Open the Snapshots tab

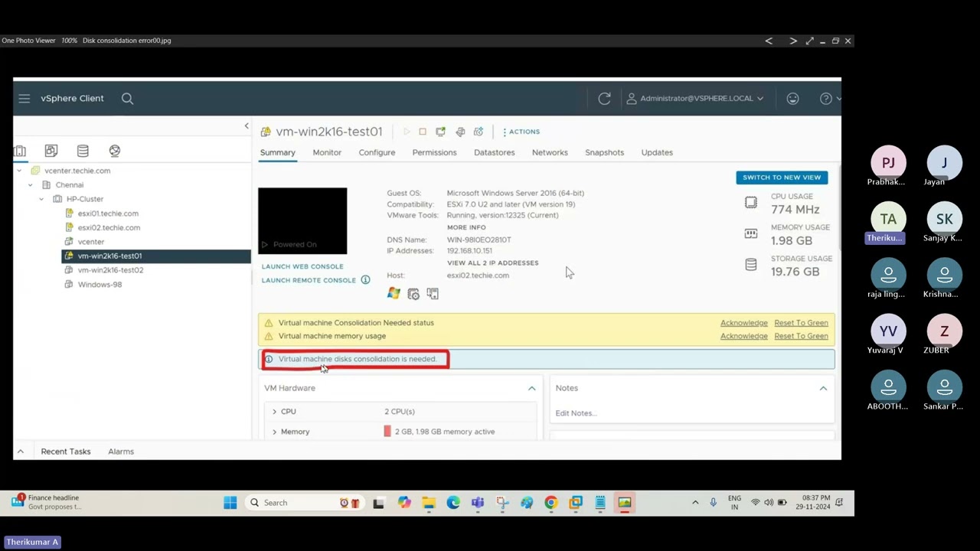[604, 152]
